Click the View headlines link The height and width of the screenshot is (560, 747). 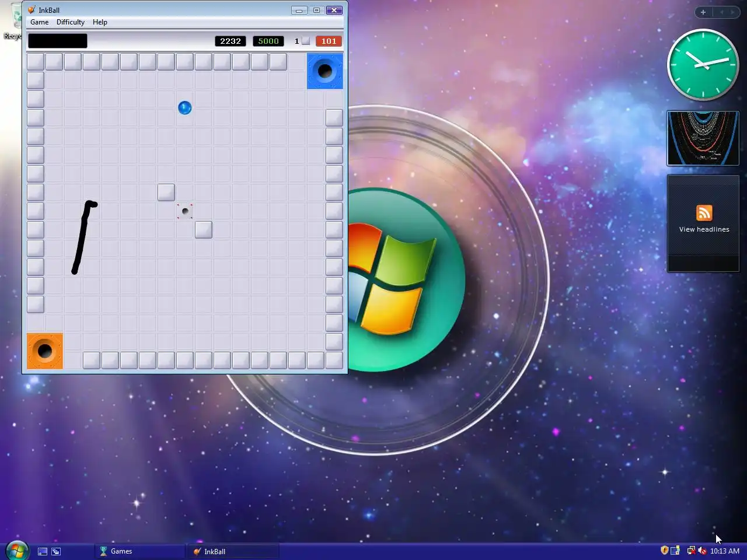coord(704,229)
